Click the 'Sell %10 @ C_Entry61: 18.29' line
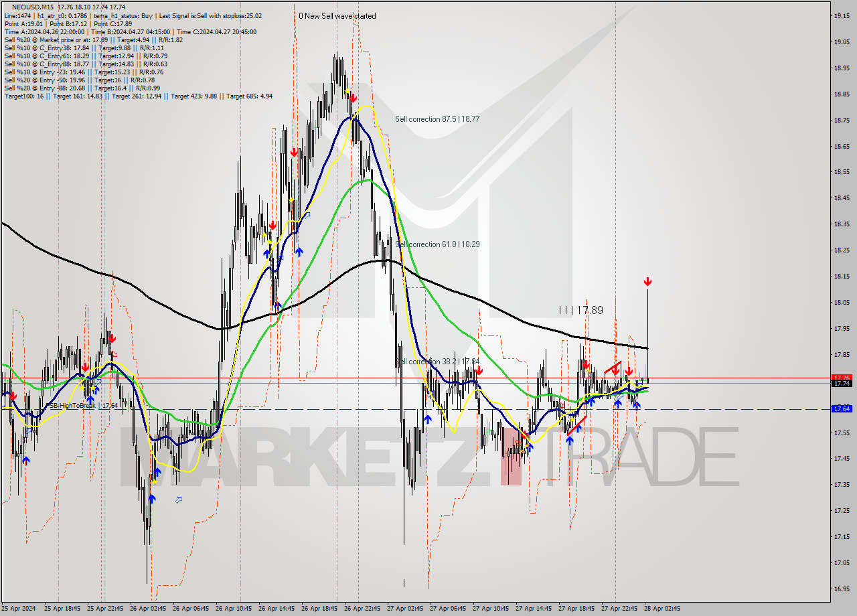The height and width of the screenshot is (616, 857). point(86,56)
